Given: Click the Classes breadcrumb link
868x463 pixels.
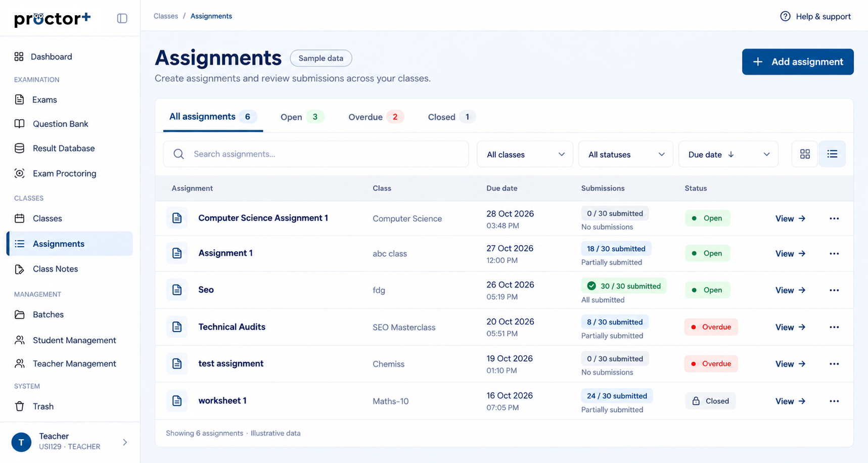Looking at the screenshot, I should click(166, 16).
